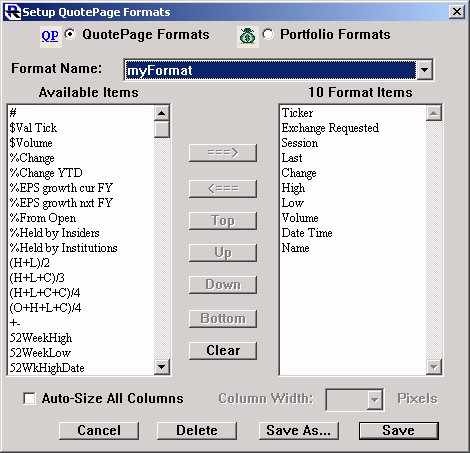Select '52WeekHigh' in Available Items
The image size is (470, 453).
[x=81, y=338]
